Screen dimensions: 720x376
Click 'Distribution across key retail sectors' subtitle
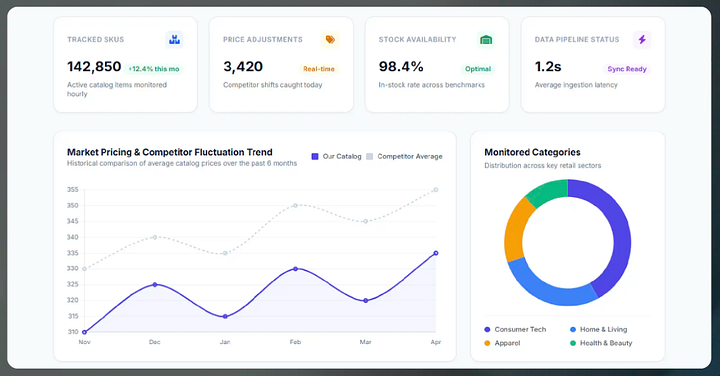click(x=543, y=165)
